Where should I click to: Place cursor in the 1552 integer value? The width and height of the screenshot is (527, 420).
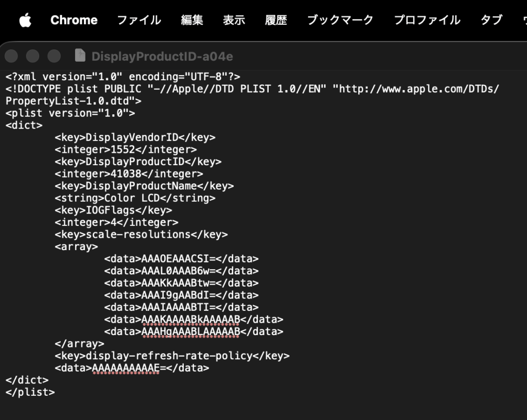point(122,149)
